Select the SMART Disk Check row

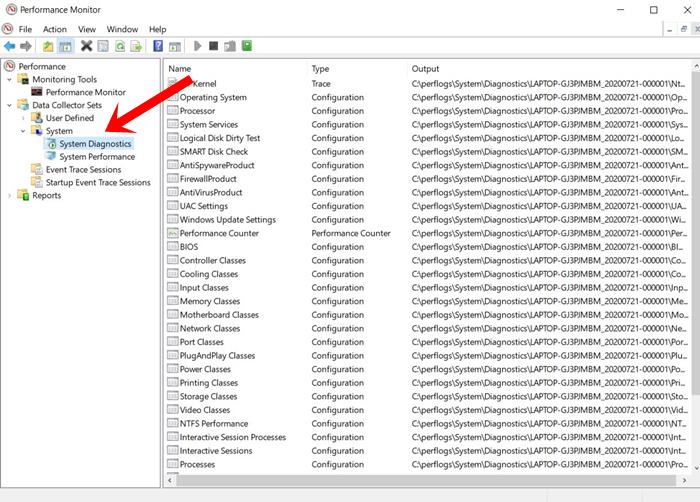click(427, 152)
